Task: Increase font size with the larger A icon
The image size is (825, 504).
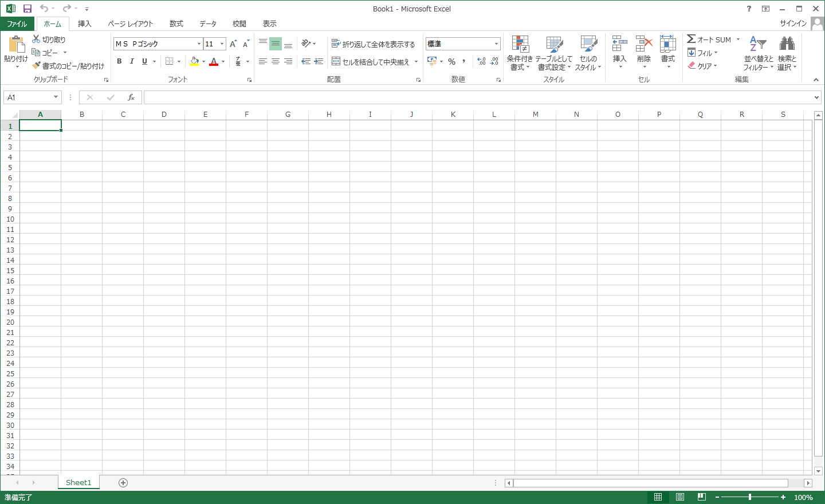Action: pyautogui.click(x=233, y=44)
